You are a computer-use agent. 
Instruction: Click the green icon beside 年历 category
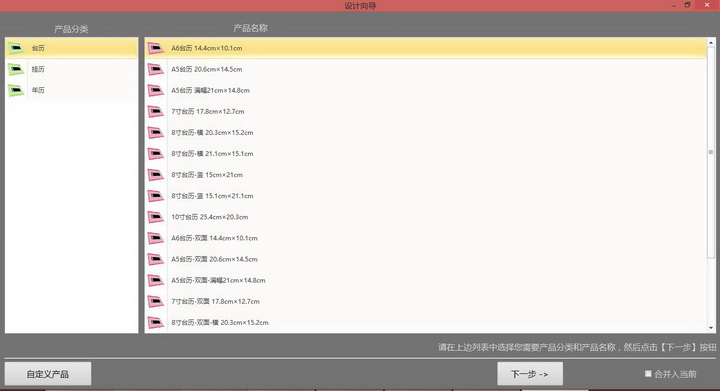pyautogui.click(x=16, y=90)
